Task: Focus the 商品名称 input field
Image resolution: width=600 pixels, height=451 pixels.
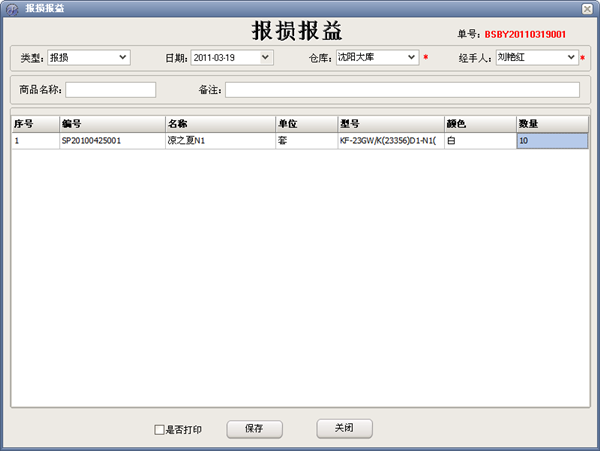Action: pos(110,90)
